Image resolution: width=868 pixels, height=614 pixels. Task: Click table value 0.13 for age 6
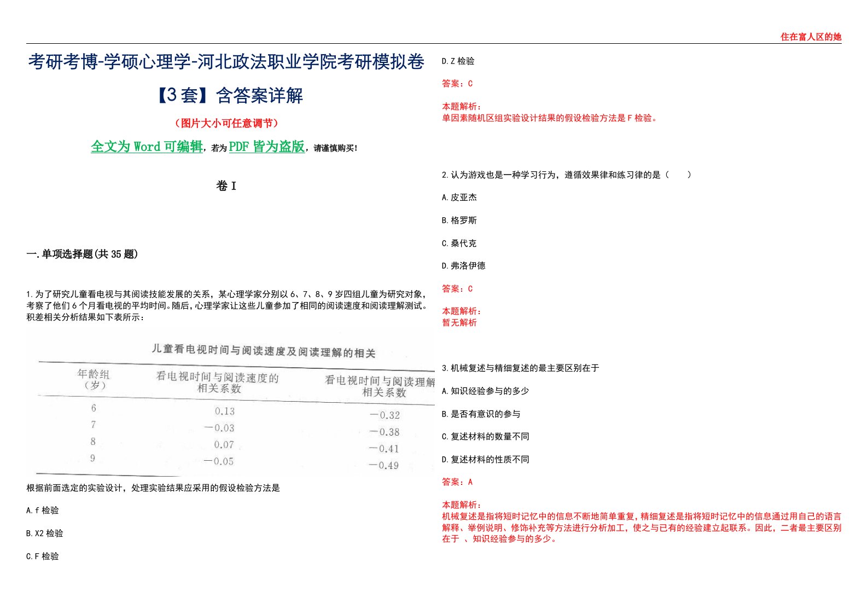[x=224, y=412]
